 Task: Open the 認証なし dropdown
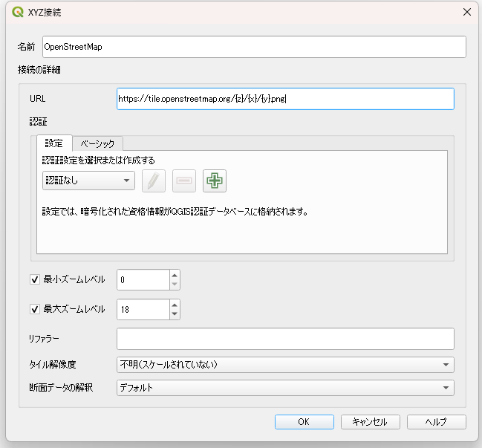(x=88, y=181)
